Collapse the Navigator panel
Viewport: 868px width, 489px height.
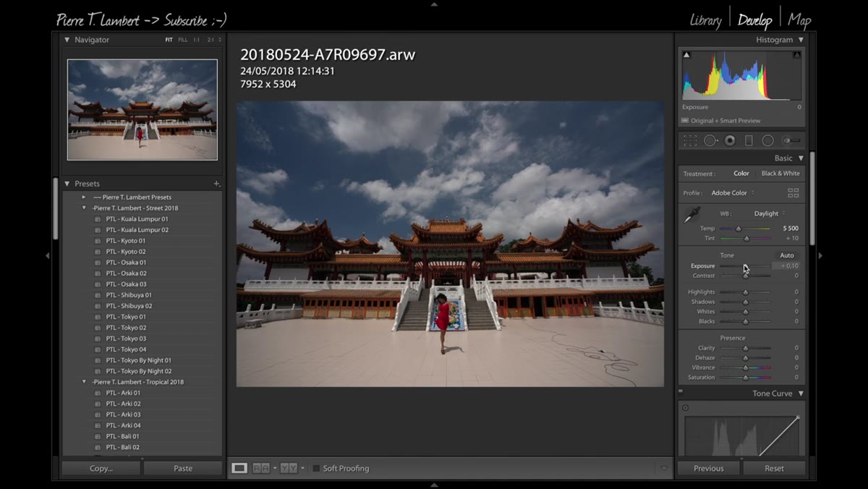point(67,40)
